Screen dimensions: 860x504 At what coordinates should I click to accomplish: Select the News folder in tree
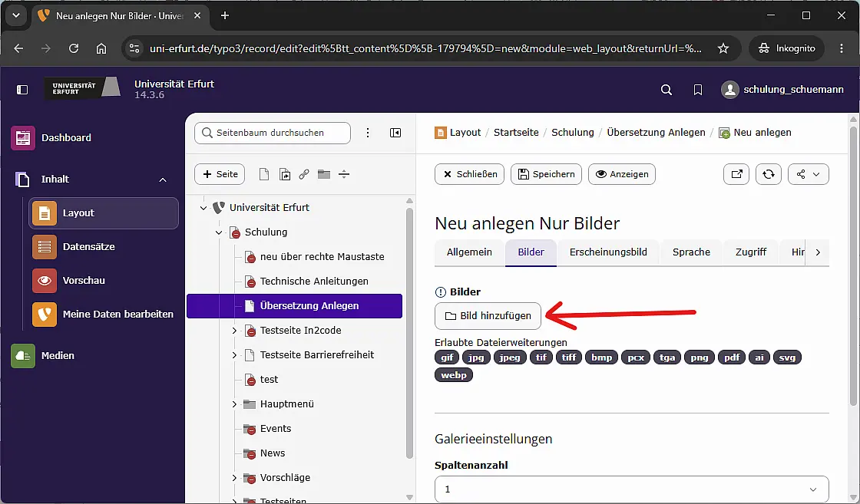(273, 453)
